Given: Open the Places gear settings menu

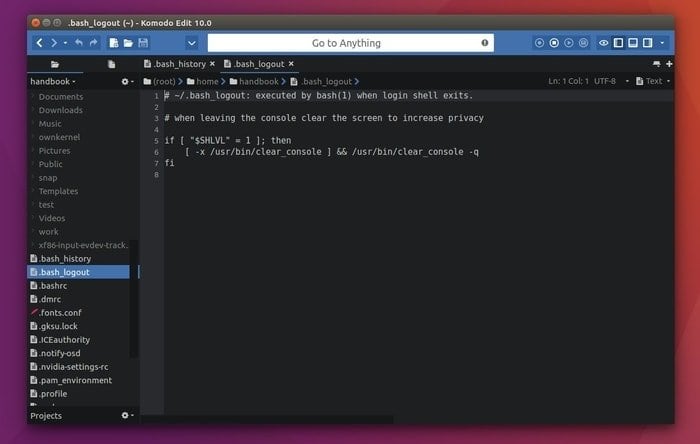Looking at the screenshot, I should point(127,81).
